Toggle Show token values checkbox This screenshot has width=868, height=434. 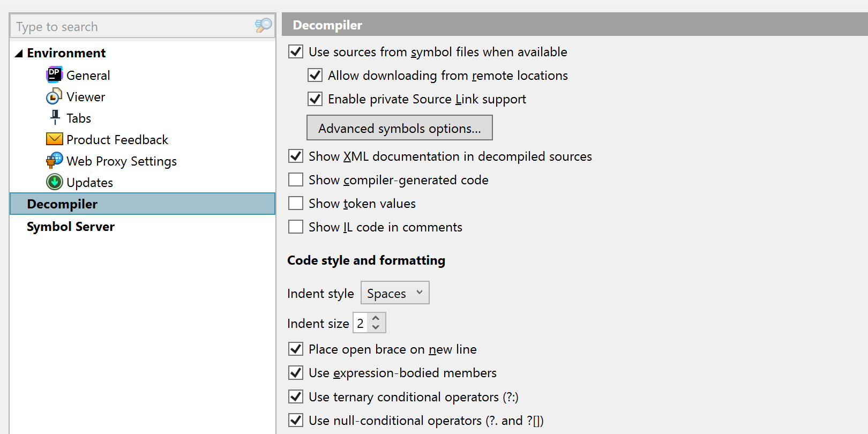coord(296,203)
